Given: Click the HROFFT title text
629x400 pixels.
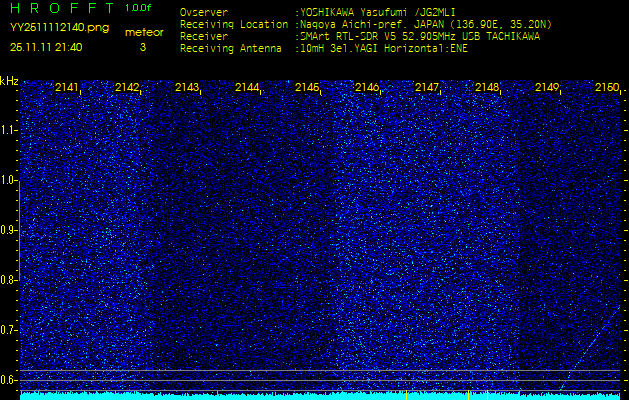Looking at the screenshot, I should [62, 8].
